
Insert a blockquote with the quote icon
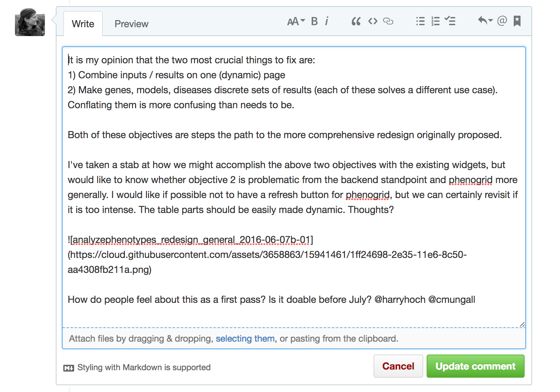[356, 21]
